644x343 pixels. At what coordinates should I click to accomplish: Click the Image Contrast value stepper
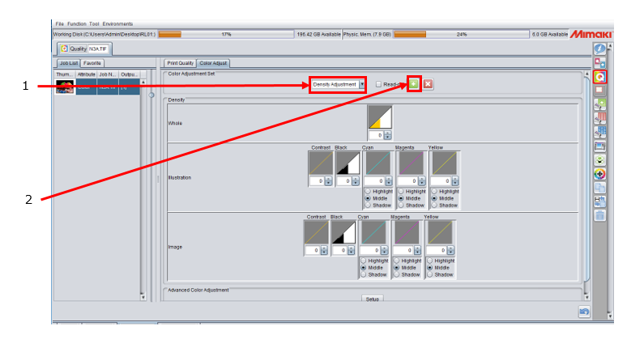324,250
